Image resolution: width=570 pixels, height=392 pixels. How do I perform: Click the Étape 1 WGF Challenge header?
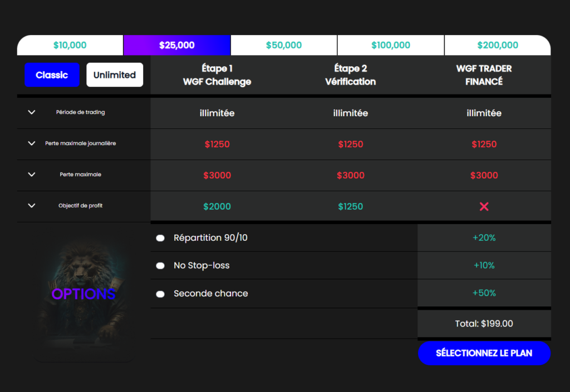[217, 75]
